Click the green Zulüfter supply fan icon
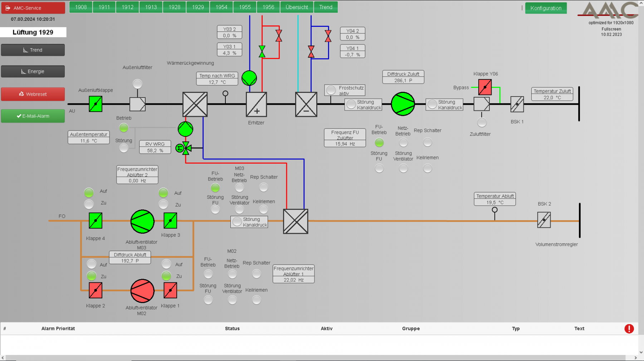Image resolution: width=644 pixels, height=361 pixels. click(x=402, y=104)
